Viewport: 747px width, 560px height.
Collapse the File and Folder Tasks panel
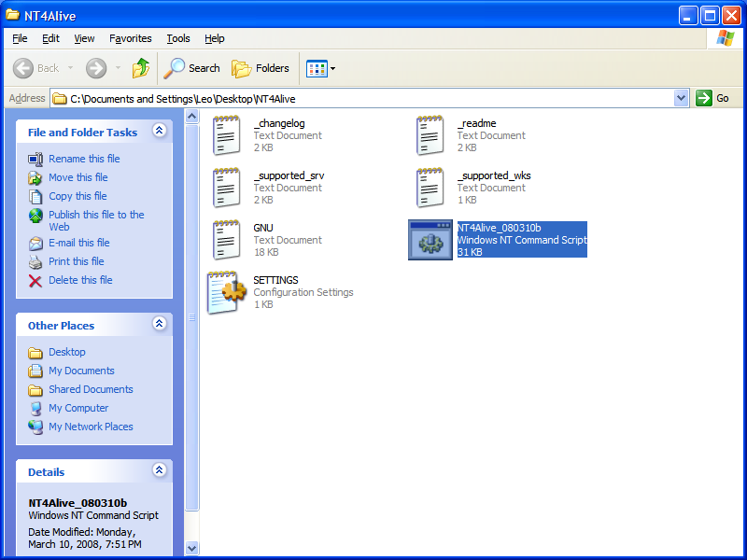159,131
